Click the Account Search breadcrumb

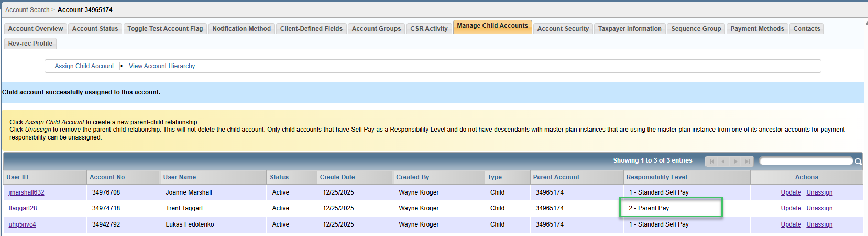(27, 10)
